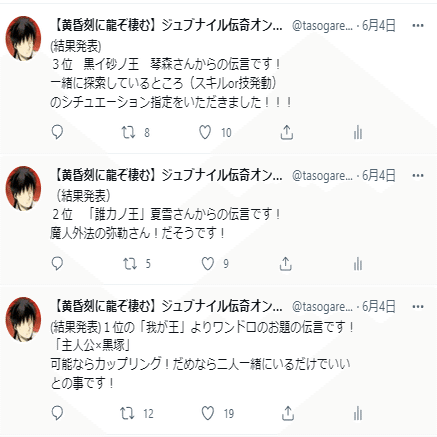Open 6月4日 timestamp of the 2位 tweet
The height and width of the screenshot is (437, 437).
pyautogui.click(x=379, y=175)
